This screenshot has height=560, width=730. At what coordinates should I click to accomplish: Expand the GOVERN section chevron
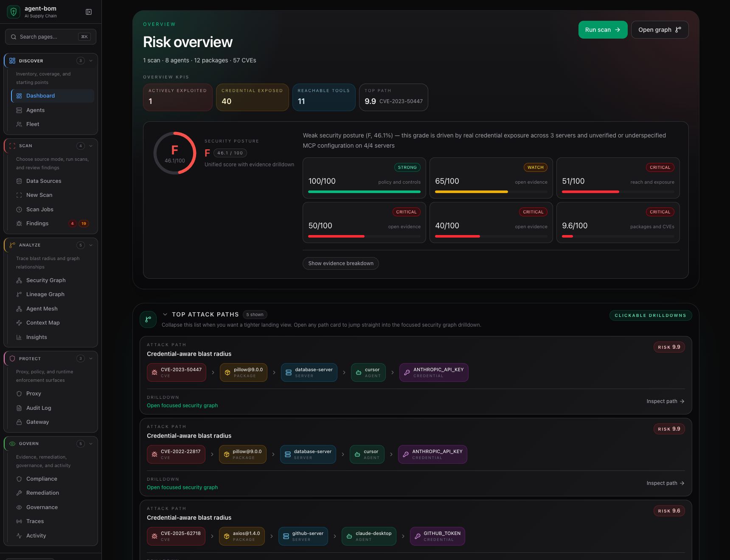tap(91, 443)
